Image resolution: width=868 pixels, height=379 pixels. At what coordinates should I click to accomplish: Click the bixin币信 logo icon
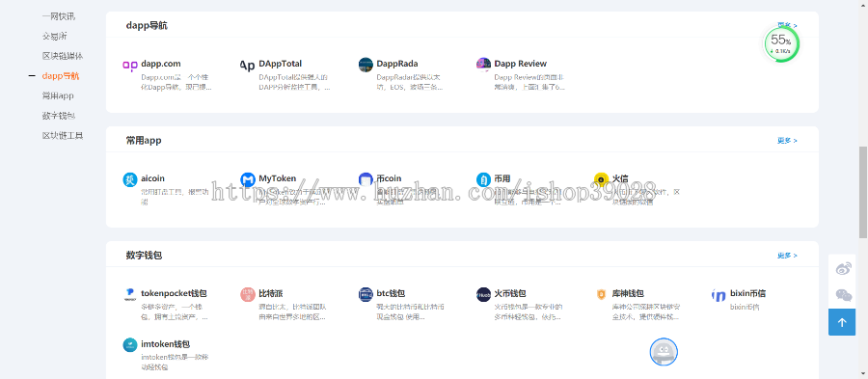point(719,295)
